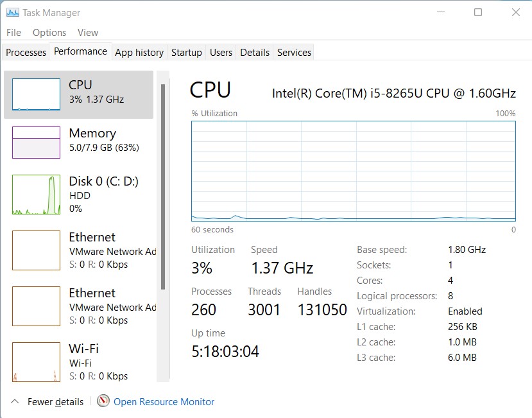Image resolution: width=532 pixels, height=418 pixels.
Task: Open the Options menu
Action: [49, 32]
